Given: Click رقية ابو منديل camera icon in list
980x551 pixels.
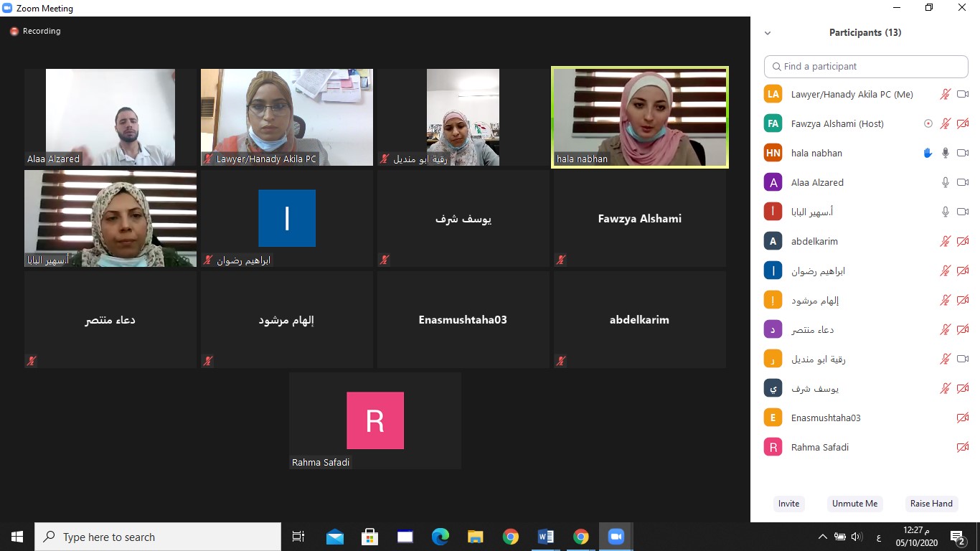Looking at the screenshot, I should pos(963,359).
